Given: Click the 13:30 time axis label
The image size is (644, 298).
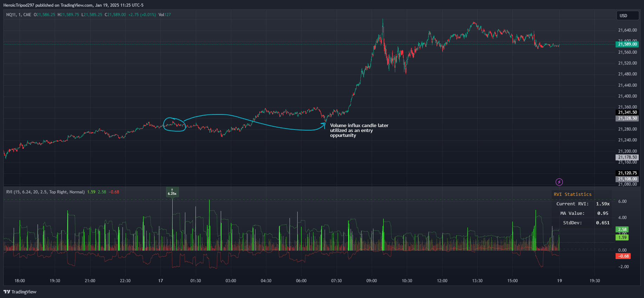Looking at the screenshot, I should point(477,281).
